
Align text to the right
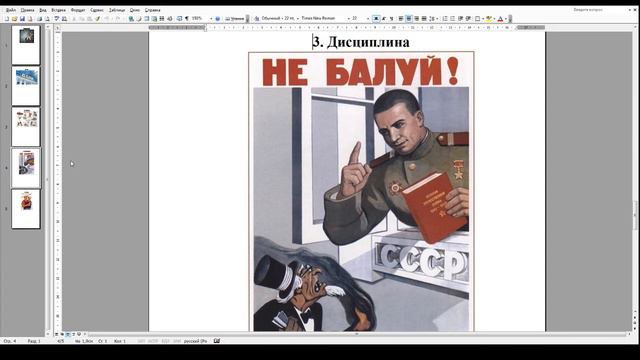tap(416, 18)
